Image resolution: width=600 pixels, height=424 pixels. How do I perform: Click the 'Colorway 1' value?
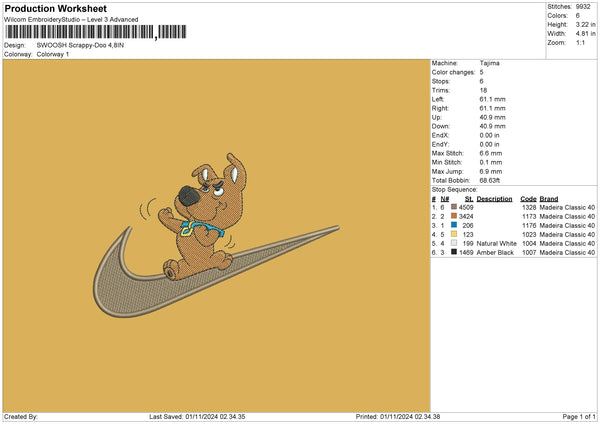click(53, 54)
